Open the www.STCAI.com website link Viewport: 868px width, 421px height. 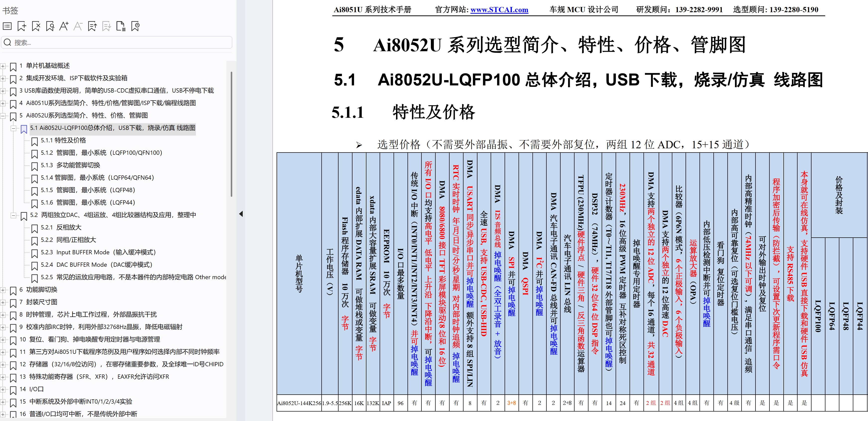499,10
